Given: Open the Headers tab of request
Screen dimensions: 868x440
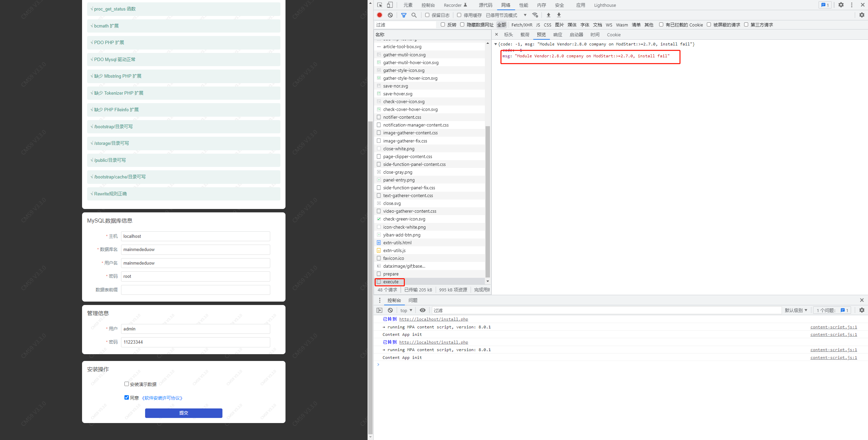Looking at the screenshot, I should coord(509,35).
